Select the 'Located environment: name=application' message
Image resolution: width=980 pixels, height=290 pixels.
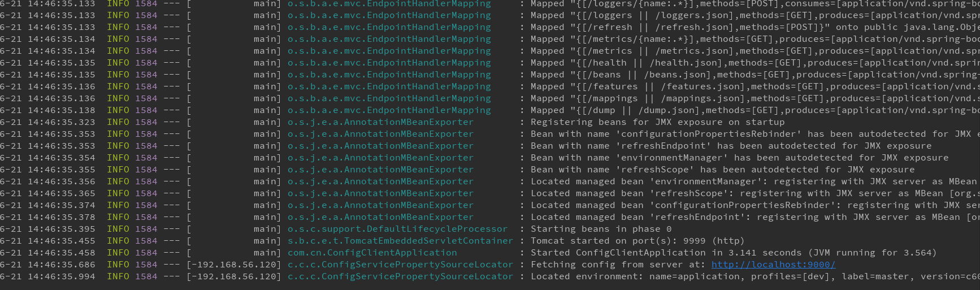[755, 276]
